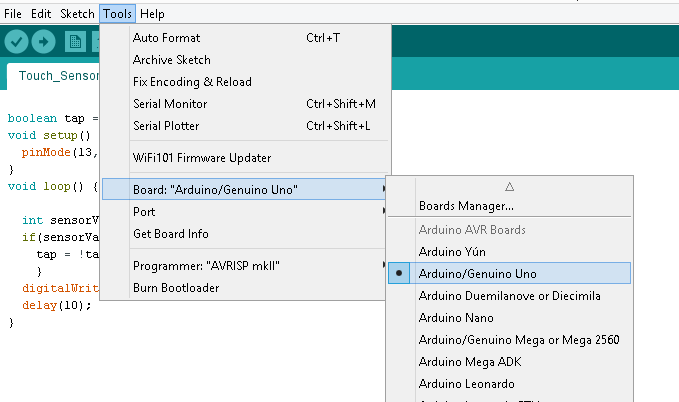This screenshot has width=679, height=402.
Task: Open the File menu
Action: pyautogui.click(x=13, y=14)
